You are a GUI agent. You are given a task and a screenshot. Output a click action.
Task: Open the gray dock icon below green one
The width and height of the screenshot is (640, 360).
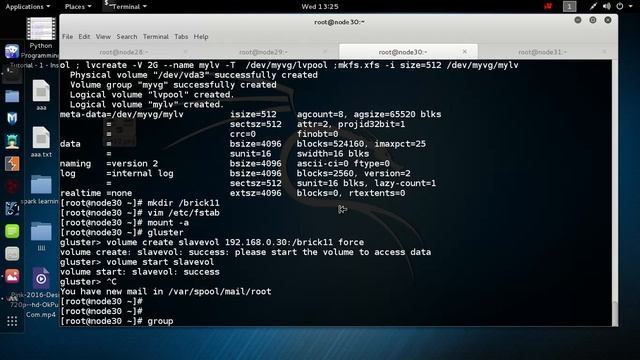click(x=12, y=253)
